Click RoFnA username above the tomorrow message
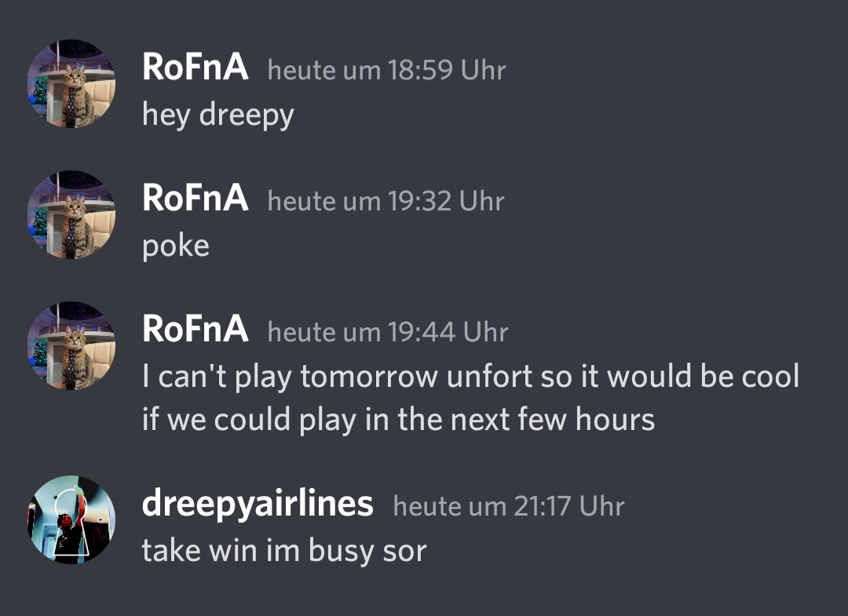848x616 pixels. [196, 329]
